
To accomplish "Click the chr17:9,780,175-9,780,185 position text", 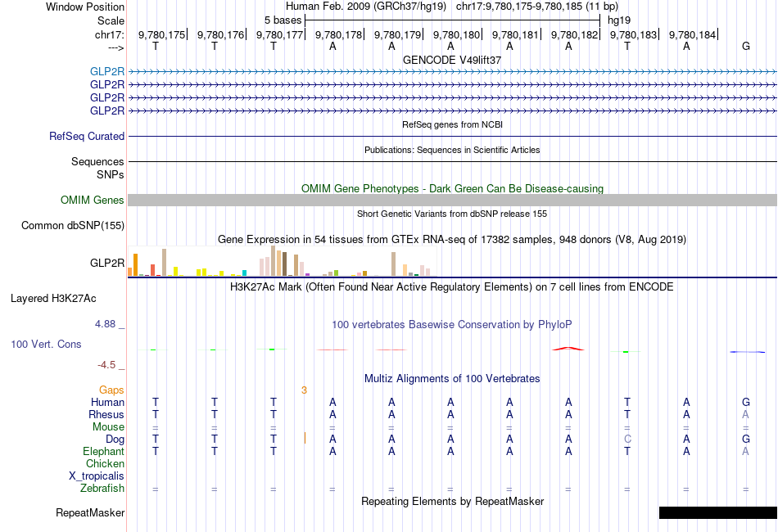I will [537, 7].
